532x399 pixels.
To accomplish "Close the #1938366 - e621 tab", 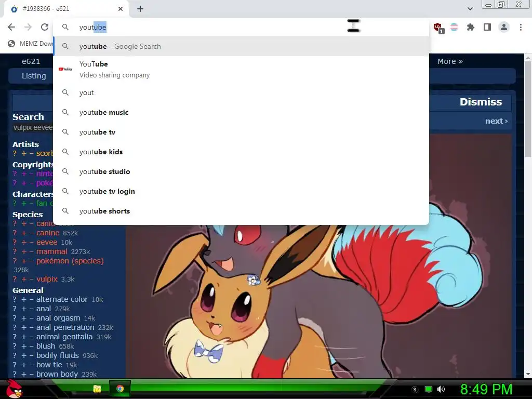I will pyautogui.click(x=121, y=9).
